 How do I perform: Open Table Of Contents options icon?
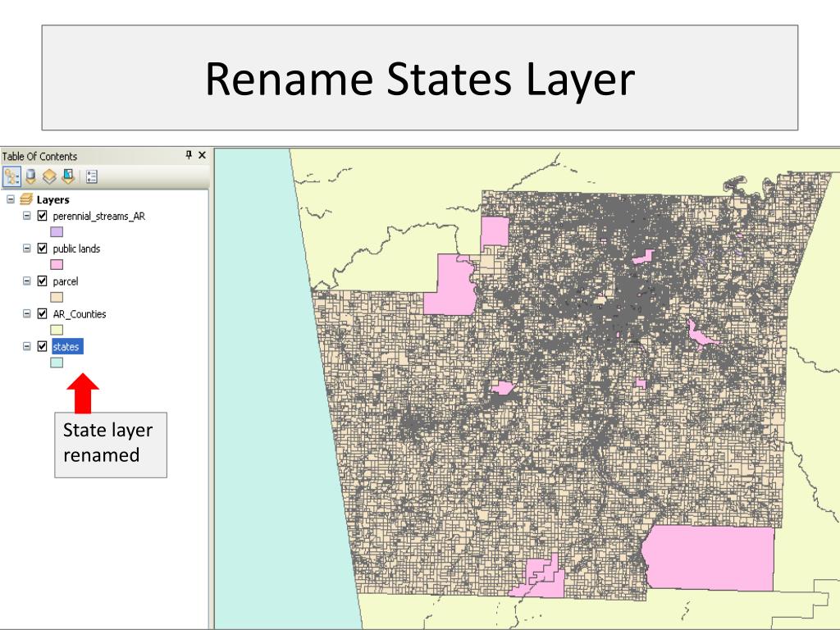[92, 177]
